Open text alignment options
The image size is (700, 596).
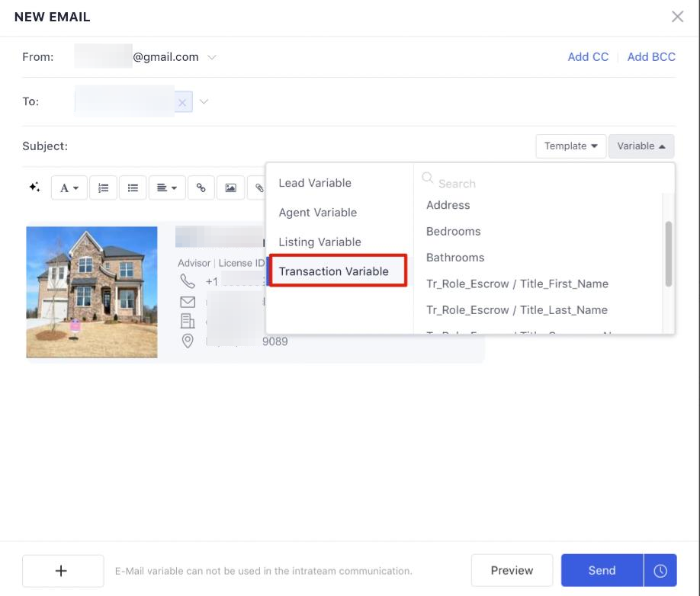point(167,187)
